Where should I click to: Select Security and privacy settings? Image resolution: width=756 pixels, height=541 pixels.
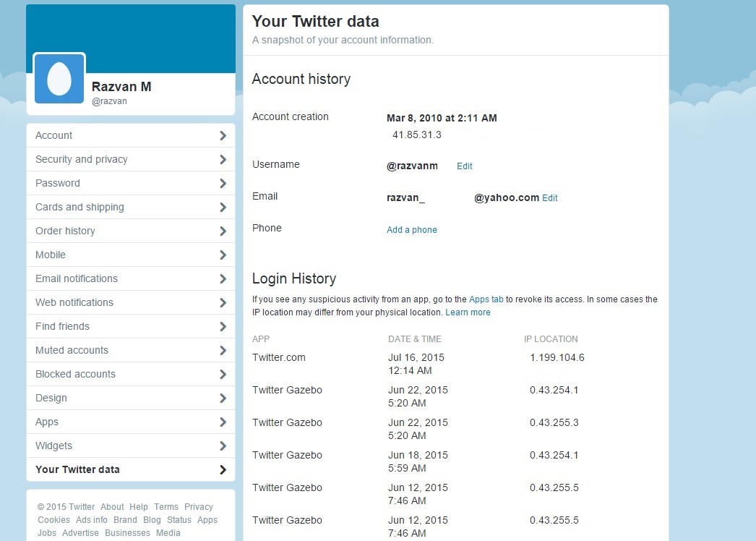pos(81,159)
